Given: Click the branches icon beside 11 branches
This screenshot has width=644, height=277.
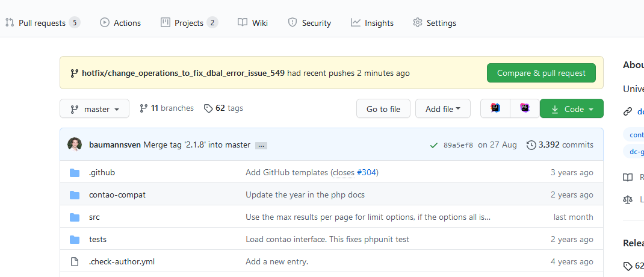Looking at the screenshot, I should (143, 108).
